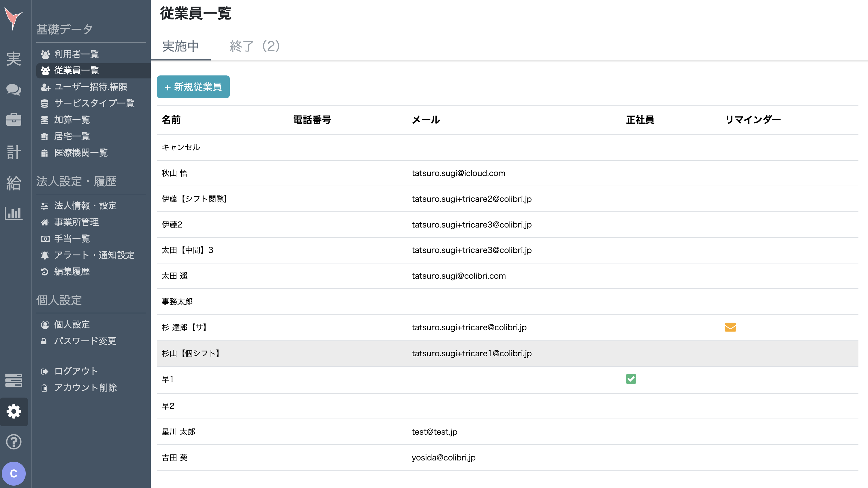Click the orange reminder envelope icon
The width and height of the screenshot is (868, 488).
[730, 327]
